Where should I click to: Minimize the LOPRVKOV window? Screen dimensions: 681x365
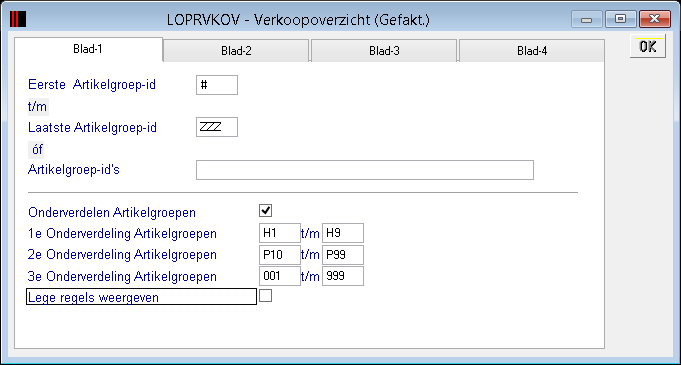point(587,20)
